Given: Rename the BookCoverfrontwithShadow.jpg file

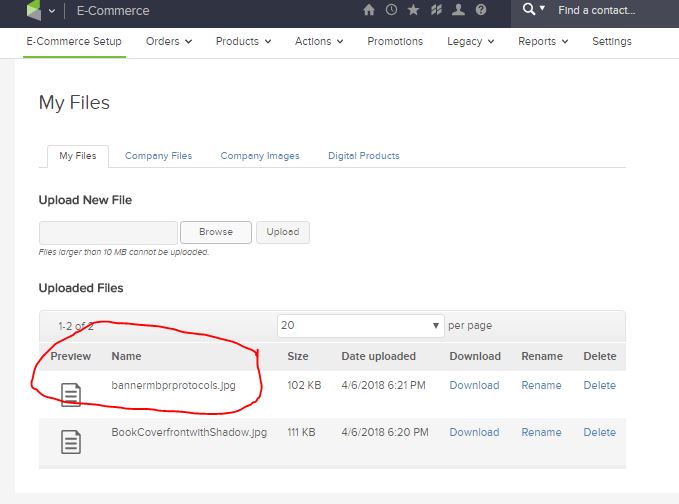Looking at the screenshot, I should click(x=541, y=432).
